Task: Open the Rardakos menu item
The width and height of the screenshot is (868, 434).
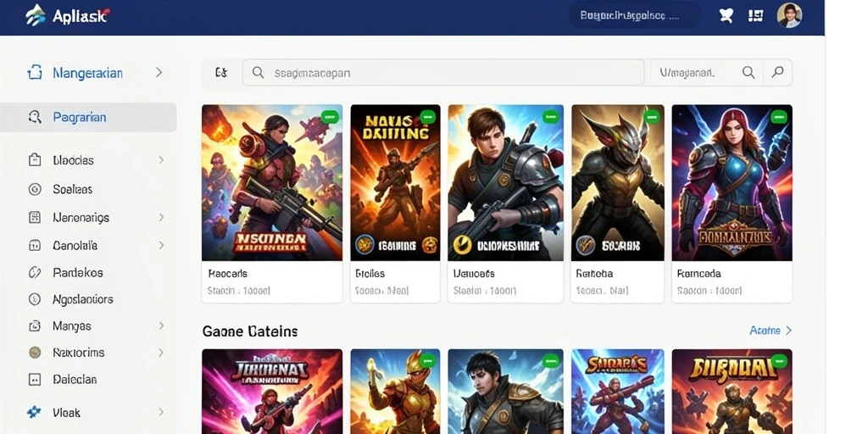Action: click(x=77, y=272)
